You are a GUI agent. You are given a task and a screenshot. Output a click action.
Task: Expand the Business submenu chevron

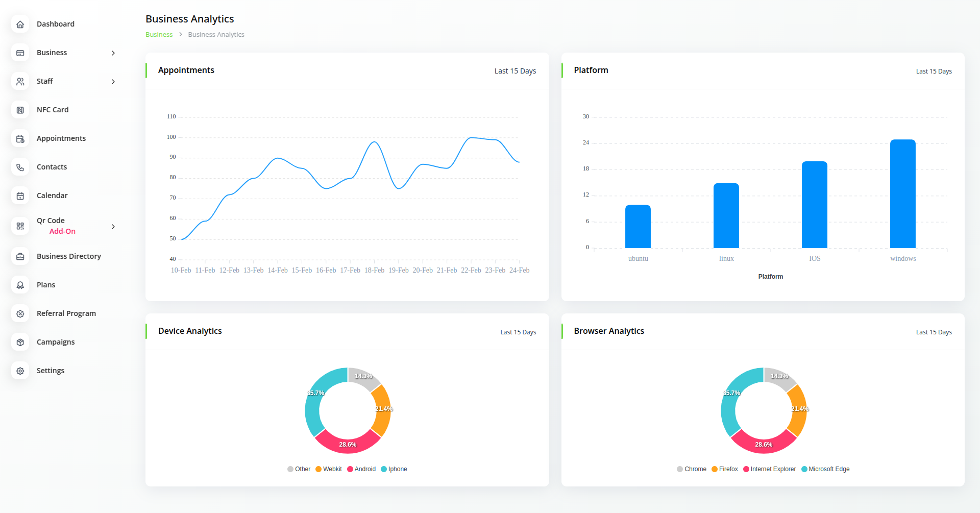click(x=113, y=53)
